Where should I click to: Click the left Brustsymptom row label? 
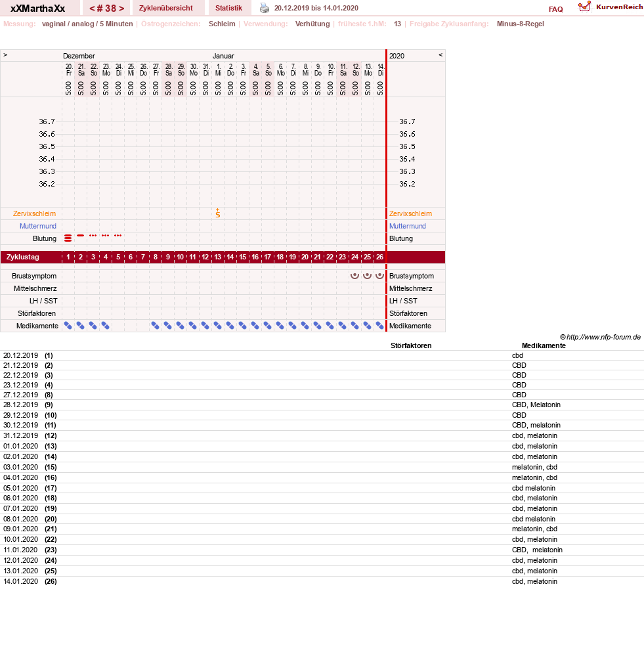point(34,276)
